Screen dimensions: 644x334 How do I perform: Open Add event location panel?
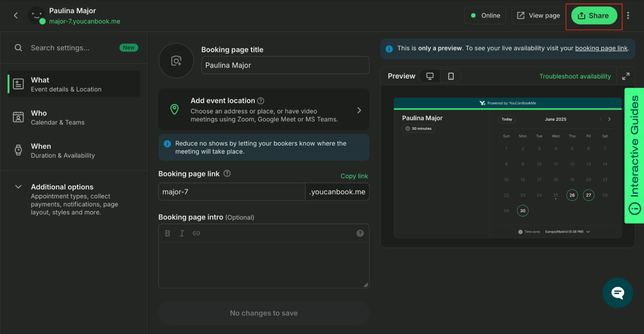tap(264, 110)
